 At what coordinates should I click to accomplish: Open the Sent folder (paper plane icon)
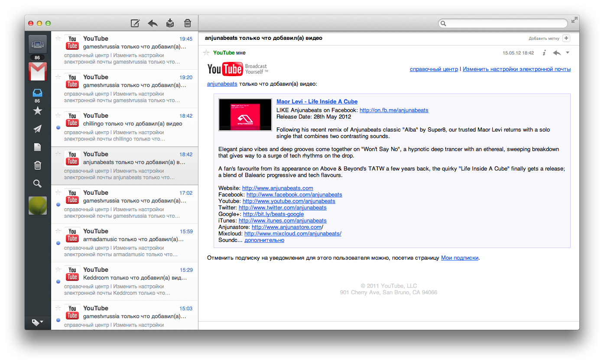[37, 129]
